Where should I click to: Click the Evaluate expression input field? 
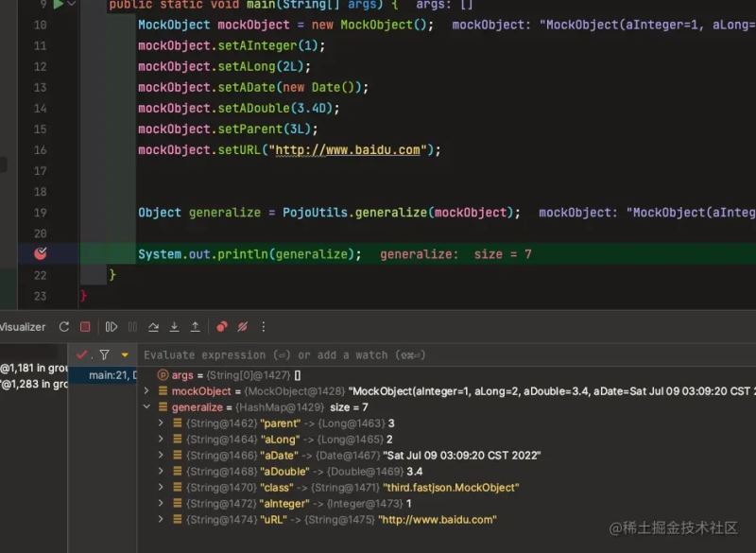tap(378, 355)
